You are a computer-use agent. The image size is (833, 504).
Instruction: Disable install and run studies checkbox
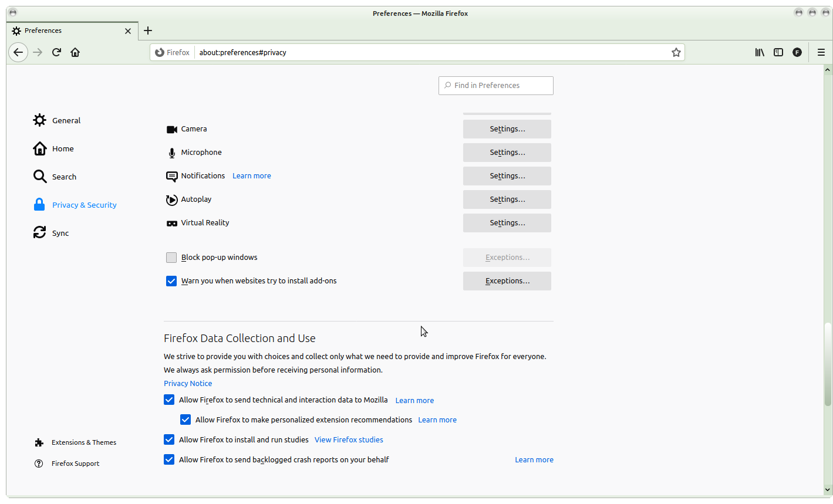[x=169, y=440]
